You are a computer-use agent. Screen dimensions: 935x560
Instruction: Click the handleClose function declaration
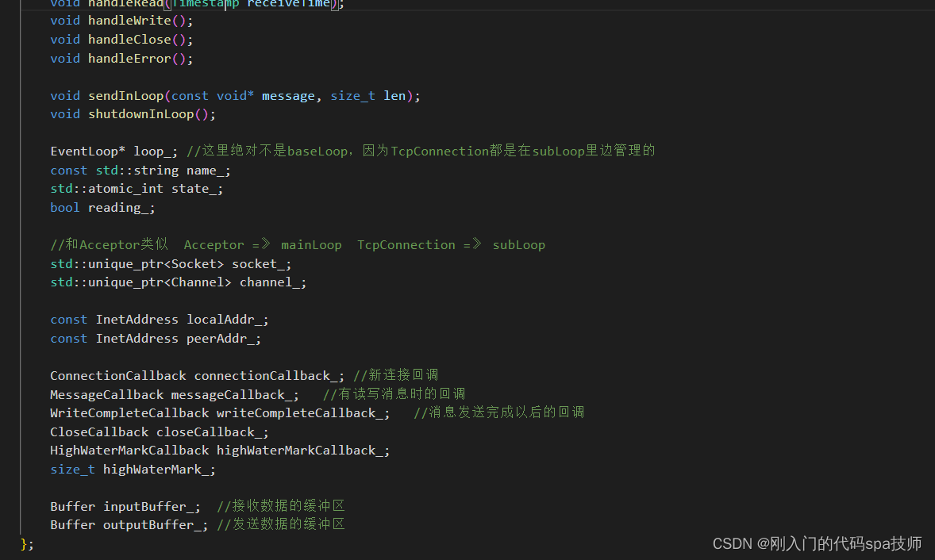[x=121, y=40]
